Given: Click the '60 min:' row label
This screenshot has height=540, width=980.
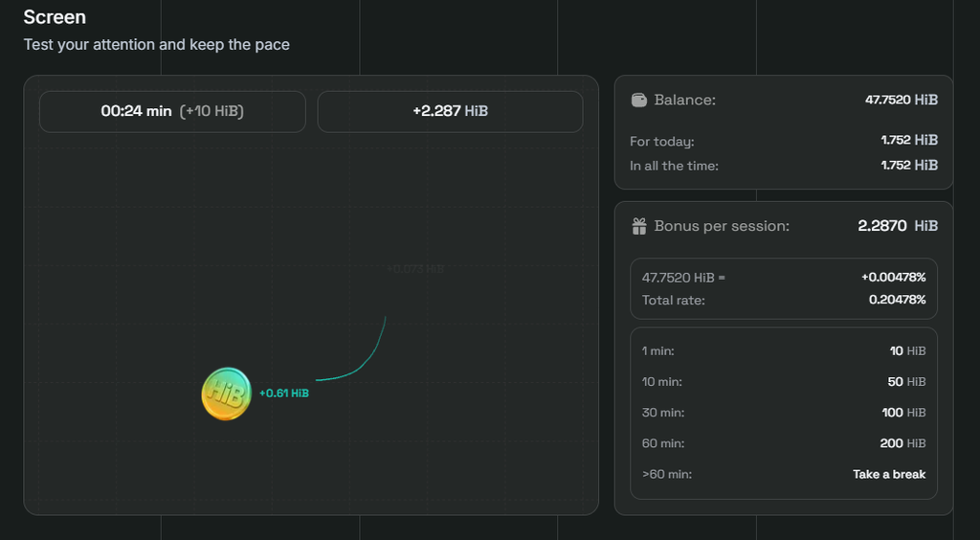Looking at the screenshot, I should tap(663, 443).
